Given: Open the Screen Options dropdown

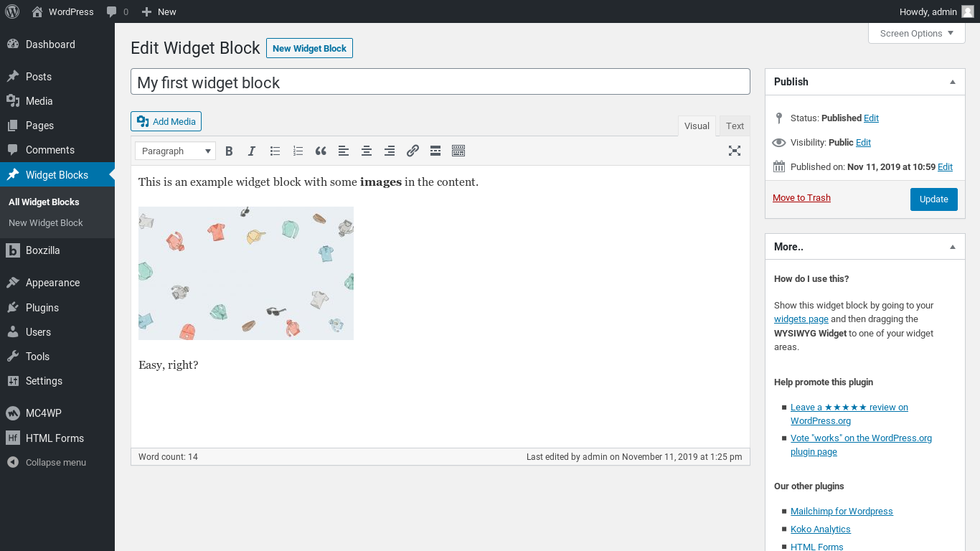Looking at the screenshot, I should point(917,33).
